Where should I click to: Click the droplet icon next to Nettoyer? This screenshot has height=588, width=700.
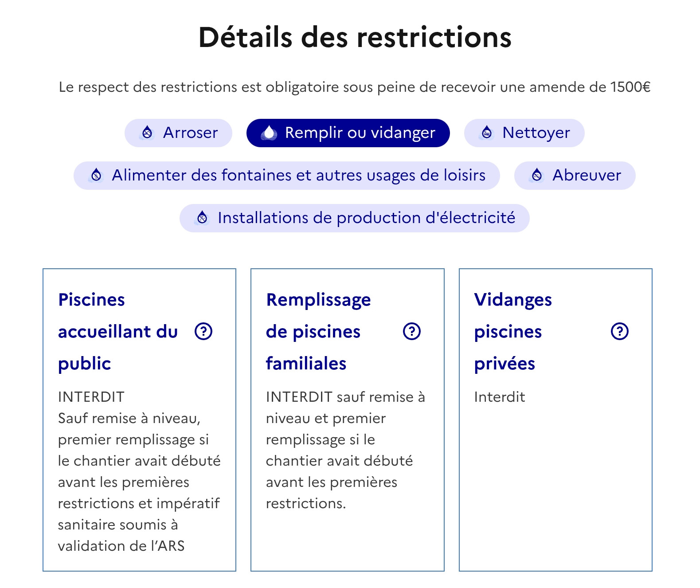pyautogui.click(x=487, y=133)
